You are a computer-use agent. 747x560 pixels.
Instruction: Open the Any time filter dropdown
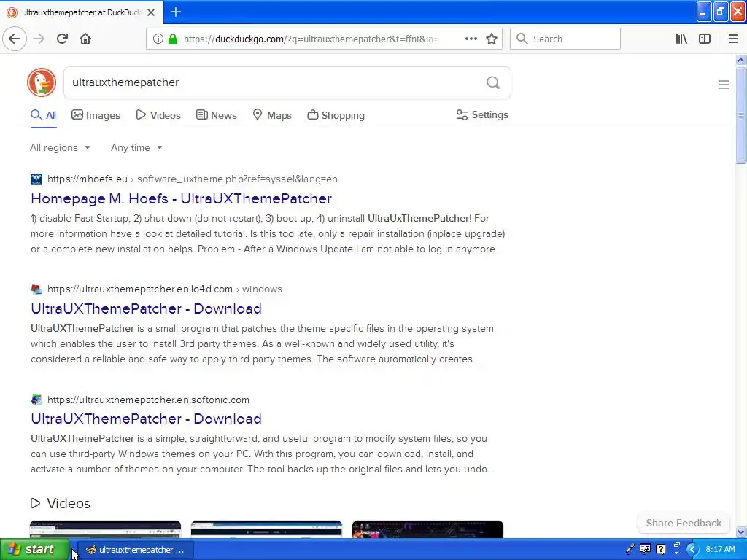click(x=136, y=147)
